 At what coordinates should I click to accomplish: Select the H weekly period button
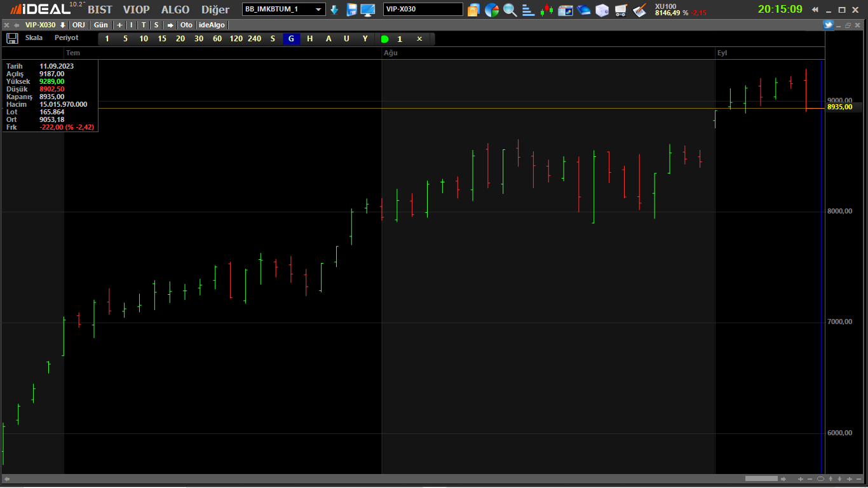click(x=310, y=39)
